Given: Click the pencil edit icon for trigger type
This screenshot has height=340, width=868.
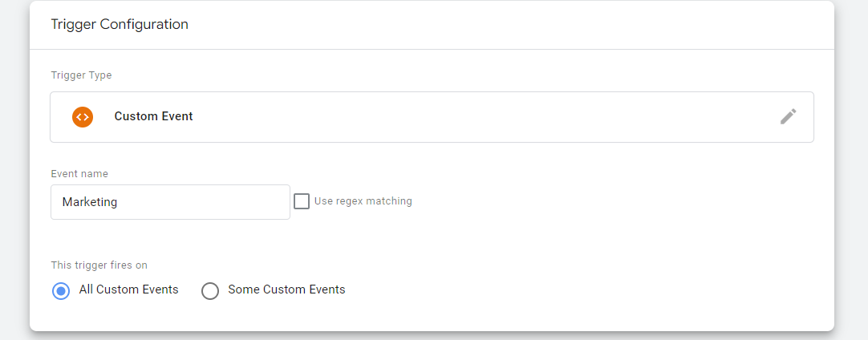Looking at the screenshot, I should coord(788,117).
